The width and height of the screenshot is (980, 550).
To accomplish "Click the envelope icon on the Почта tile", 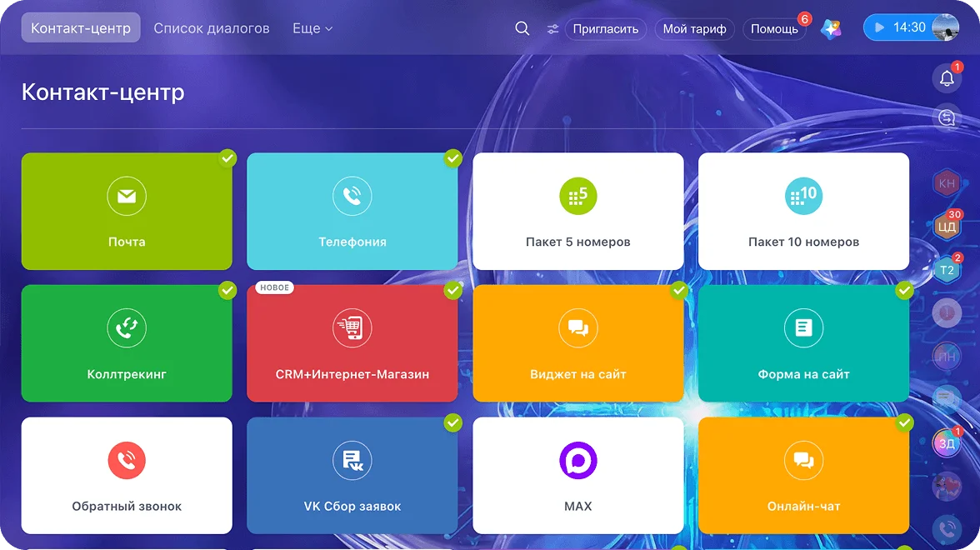I will click(x=127, y=197).
